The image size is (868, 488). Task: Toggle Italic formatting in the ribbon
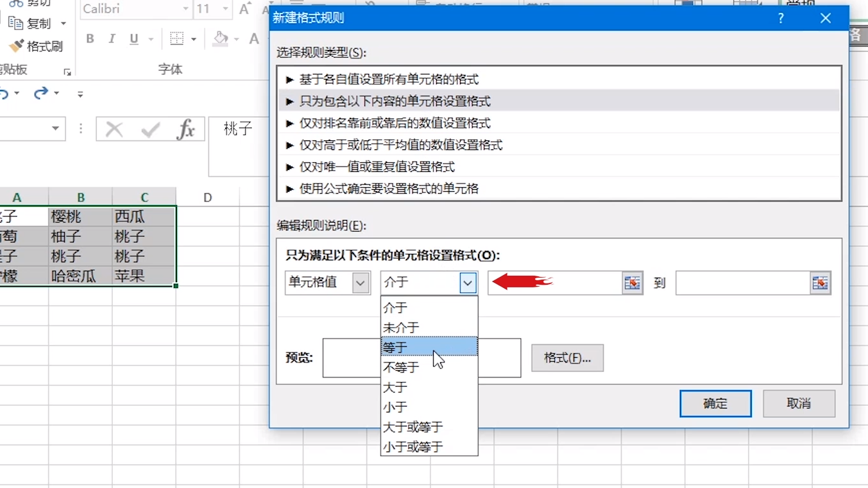coord(112,39)
